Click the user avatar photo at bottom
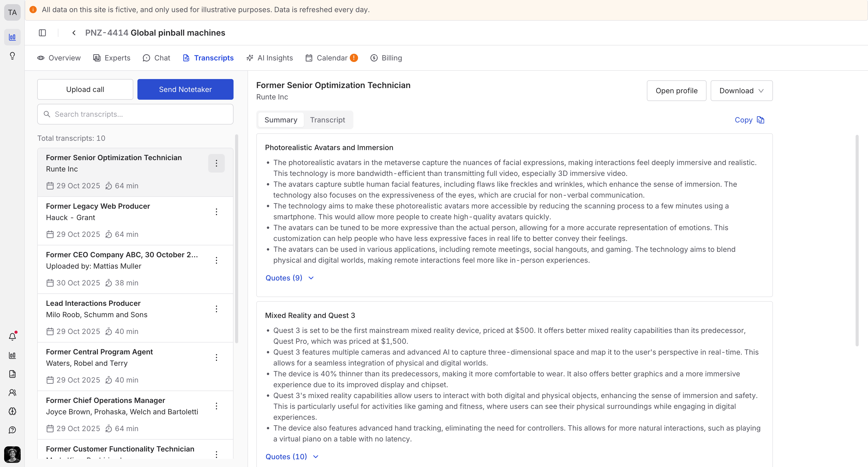The image size is (868, 467). 12,455
